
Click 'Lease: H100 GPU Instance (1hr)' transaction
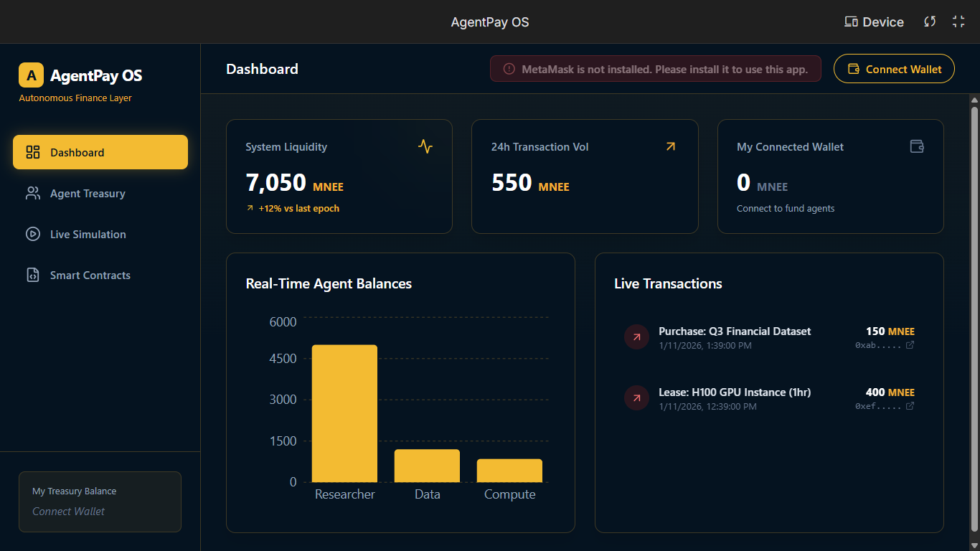(x=735, y=392)
